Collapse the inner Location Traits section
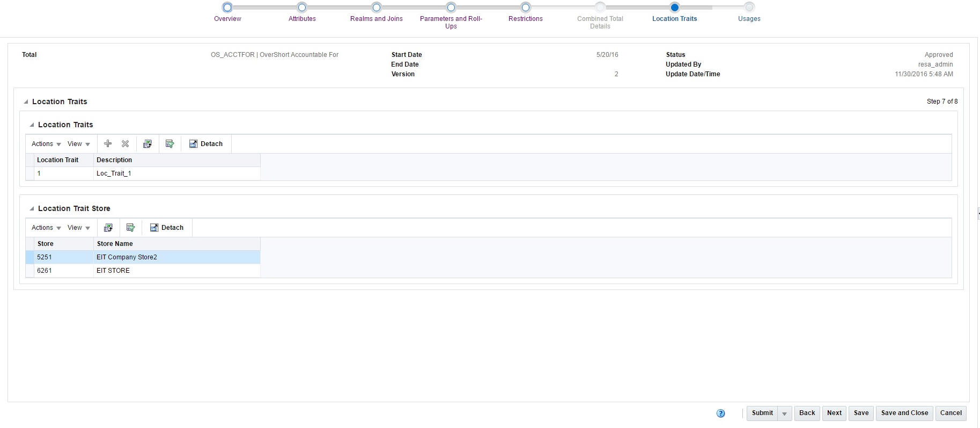The width and height of the screenshot is (980, 428). 32,125
